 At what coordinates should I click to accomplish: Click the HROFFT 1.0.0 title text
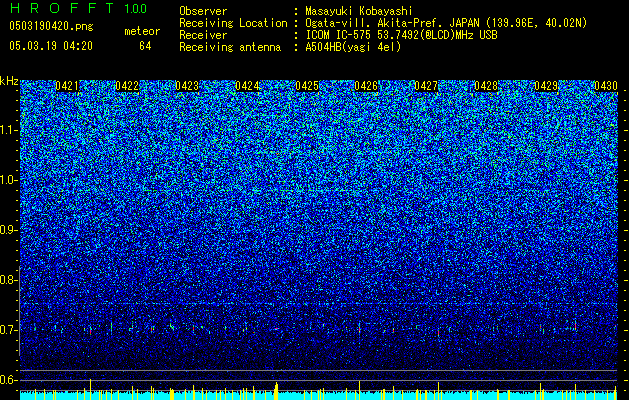coord(78,8)
